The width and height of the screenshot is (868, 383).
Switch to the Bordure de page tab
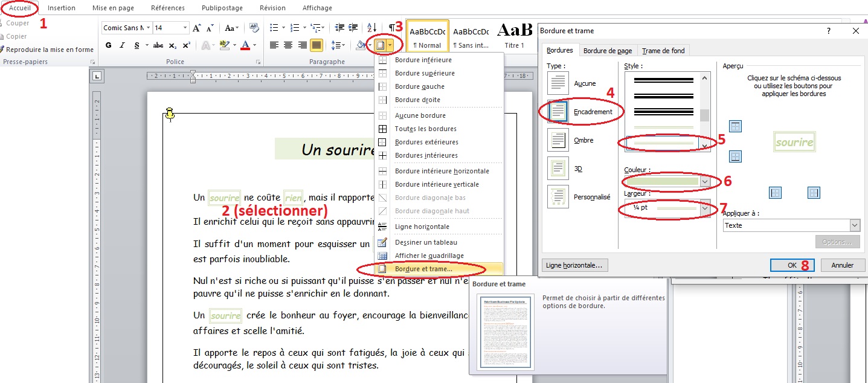click(x=608, y=51)
